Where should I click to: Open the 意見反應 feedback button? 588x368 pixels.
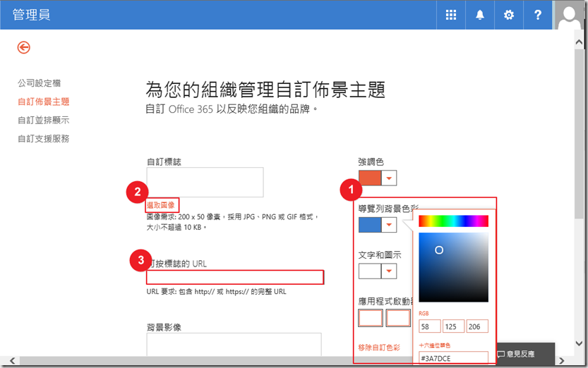click(524, 354)
